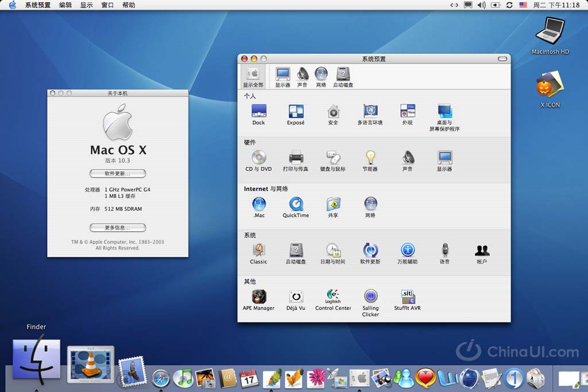Screen dimensions: 588x392
Task: Open iCal calendar in the Dock
Action: 249,378
